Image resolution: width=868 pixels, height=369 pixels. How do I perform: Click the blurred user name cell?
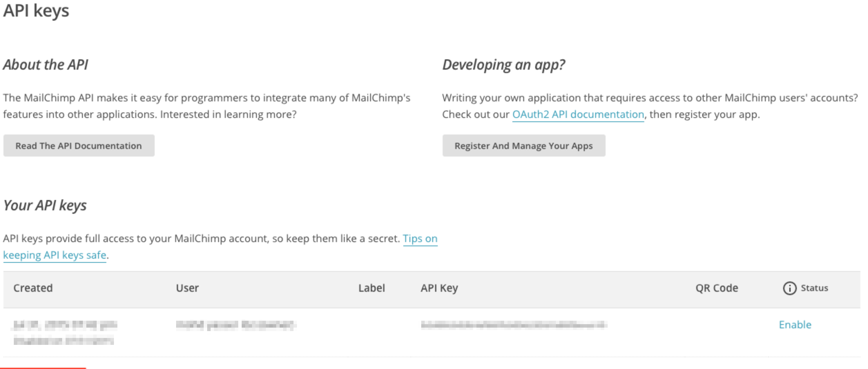236,325
